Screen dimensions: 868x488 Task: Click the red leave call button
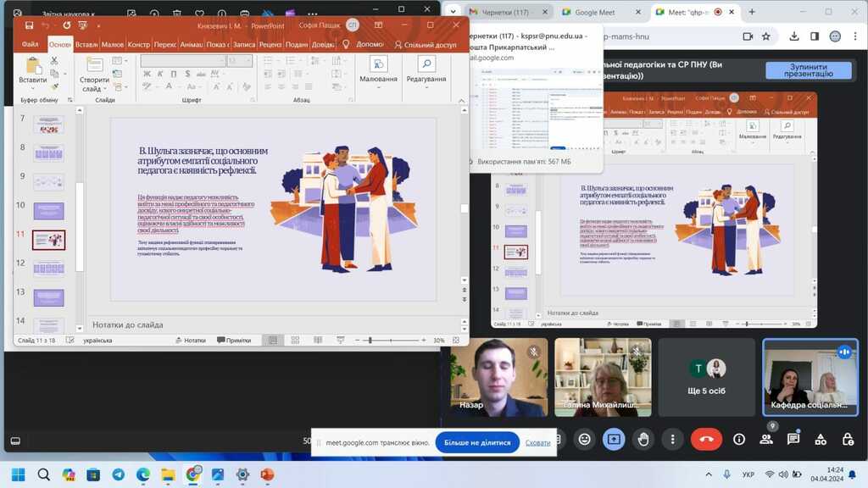704,439
